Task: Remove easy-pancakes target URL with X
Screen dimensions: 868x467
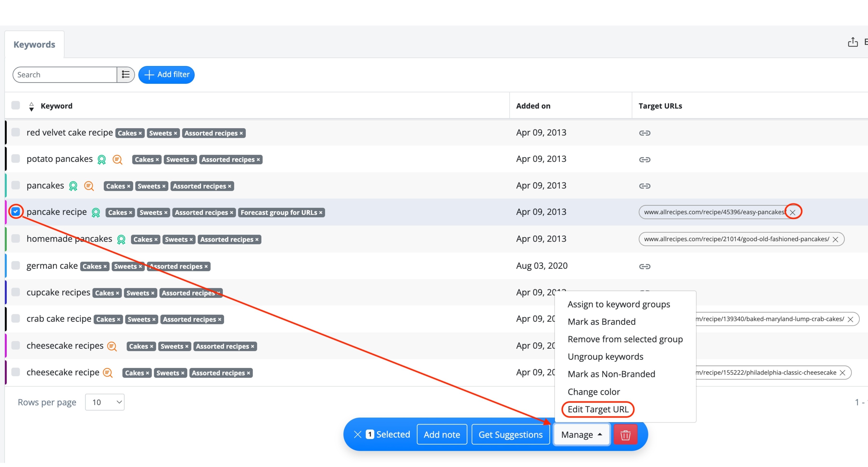Action: point(793,212)
